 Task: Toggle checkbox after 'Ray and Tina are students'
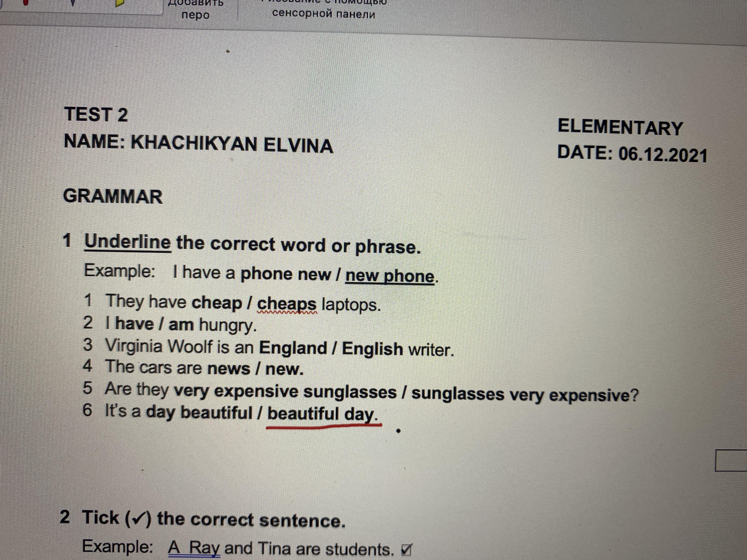click(x=406, y=550)
